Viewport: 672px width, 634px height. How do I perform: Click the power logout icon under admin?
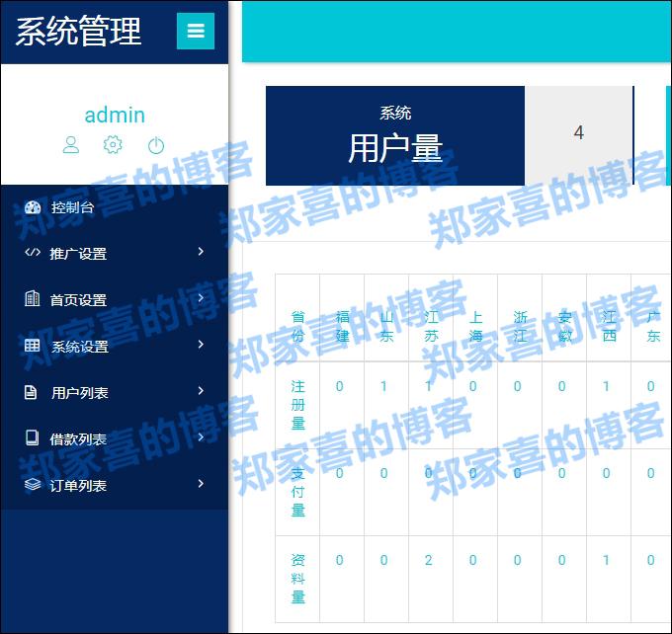tap(156, 145)
